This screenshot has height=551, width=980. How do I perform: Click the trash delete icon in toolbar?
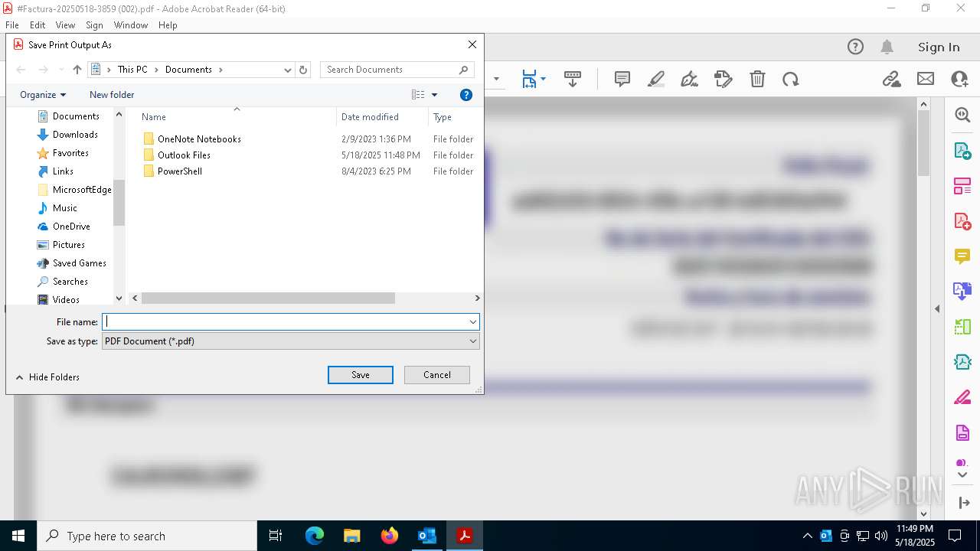(x=757, y=79)
